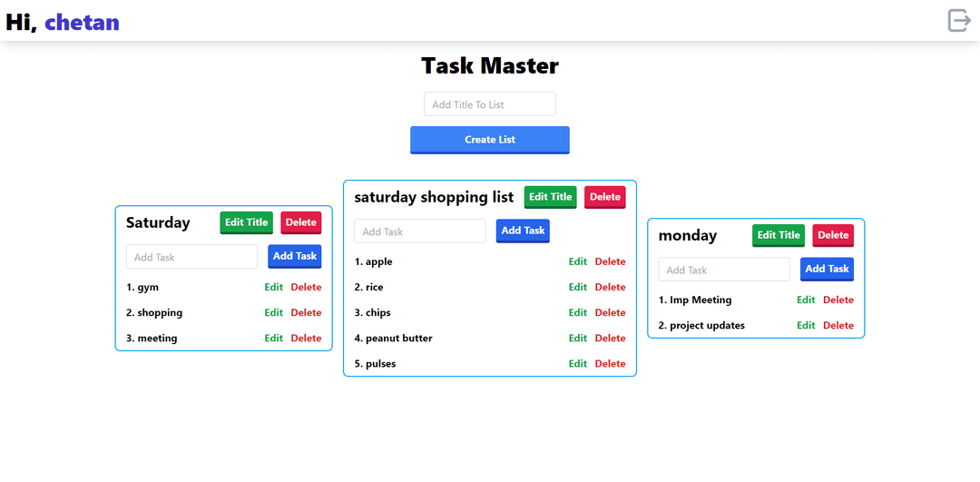Click Add Task in the Saturday list
The width and height of the screenshot is (980, 482).
coord(295,256)
